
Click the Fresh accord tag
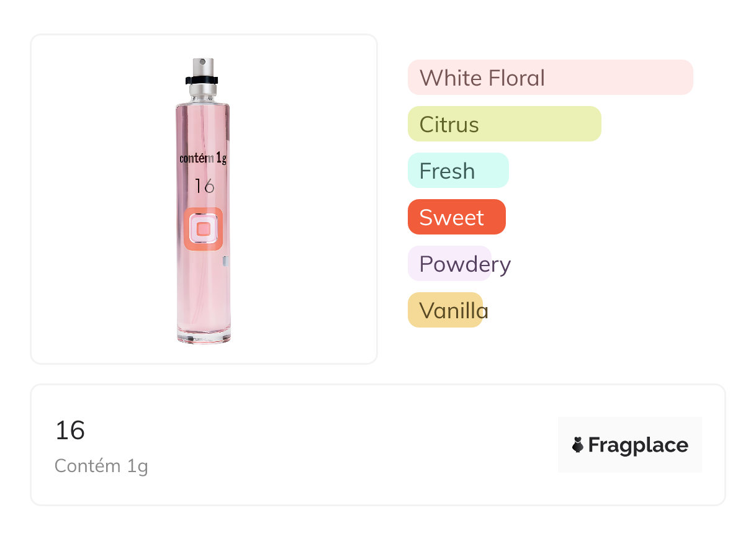coord(457,171)
